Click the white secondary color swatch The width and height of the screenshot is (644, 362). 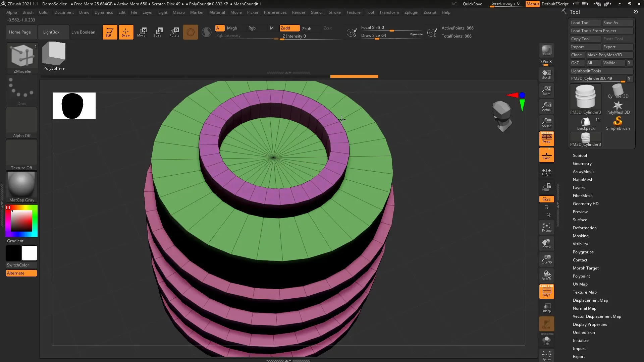[x=30, y=253]
